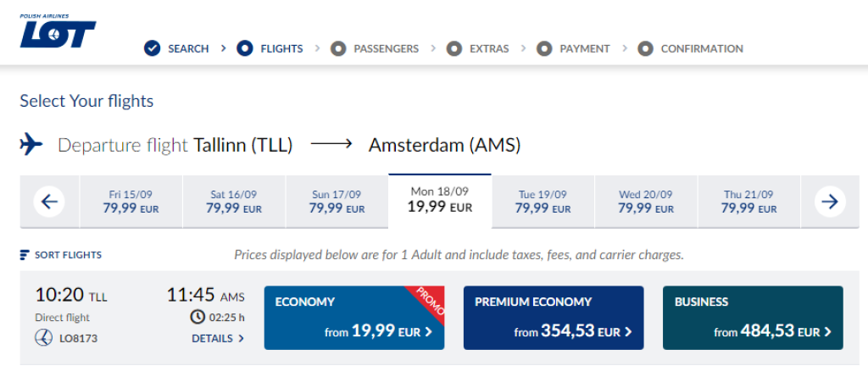The width and height of the screenshot is (868, 366).
Task: Click the Sort Flights filter icon
Action: pyautogui.click(x=25, y=255)
